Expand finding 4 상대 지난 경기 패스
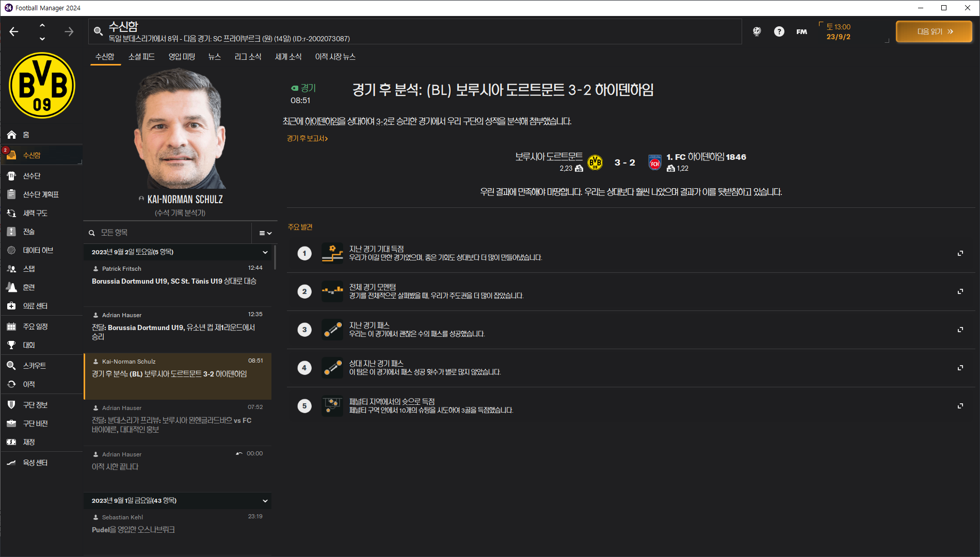This screenshot has height=557, width=980. click(x=960, y=368)
